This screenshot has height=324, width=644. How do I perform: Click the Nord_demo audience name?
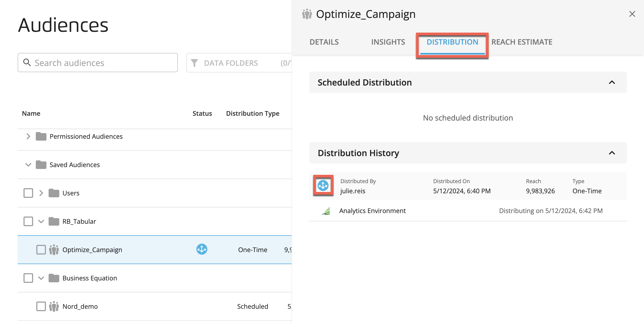[x=80, y=306]
